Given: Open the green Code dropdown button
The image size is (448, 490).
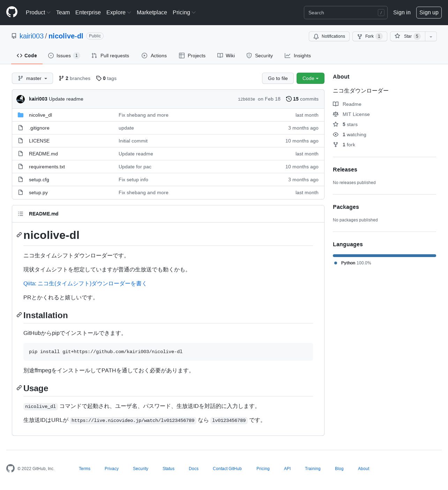Looking at the screenshot, I should pos(311,78).
